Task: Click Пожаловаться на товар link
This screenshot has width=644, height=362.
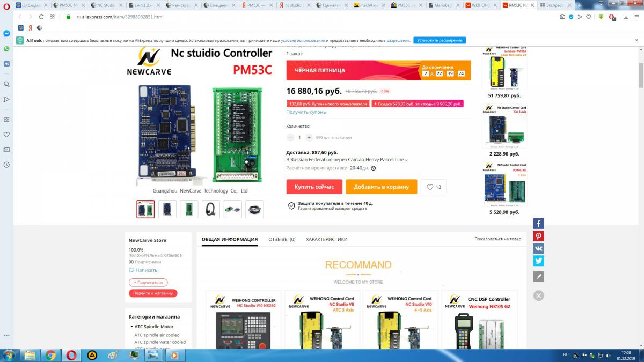Action: 497,239
